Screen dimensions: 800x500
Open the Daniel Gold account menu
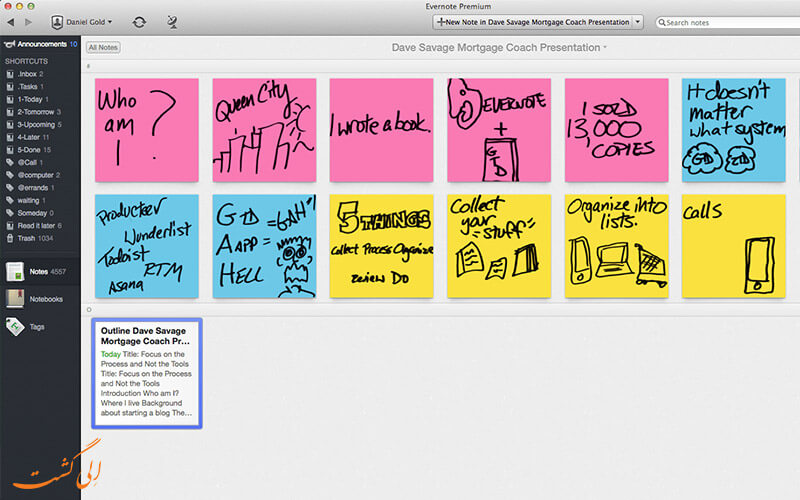[82, 22]
